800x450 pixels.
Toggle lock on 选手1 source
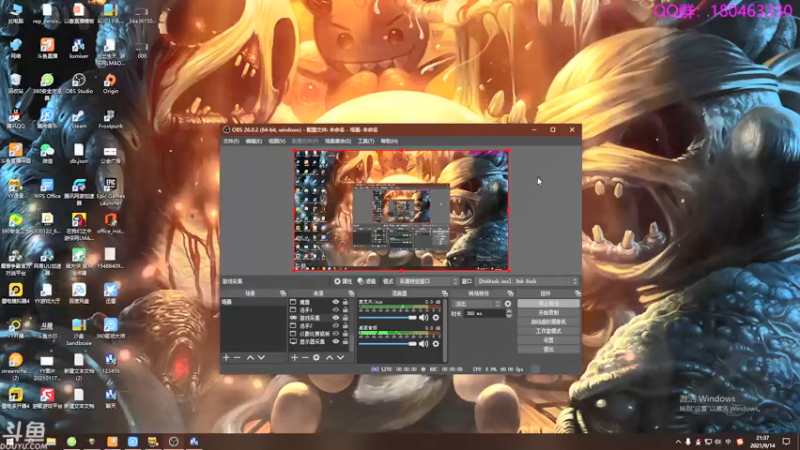345,310
